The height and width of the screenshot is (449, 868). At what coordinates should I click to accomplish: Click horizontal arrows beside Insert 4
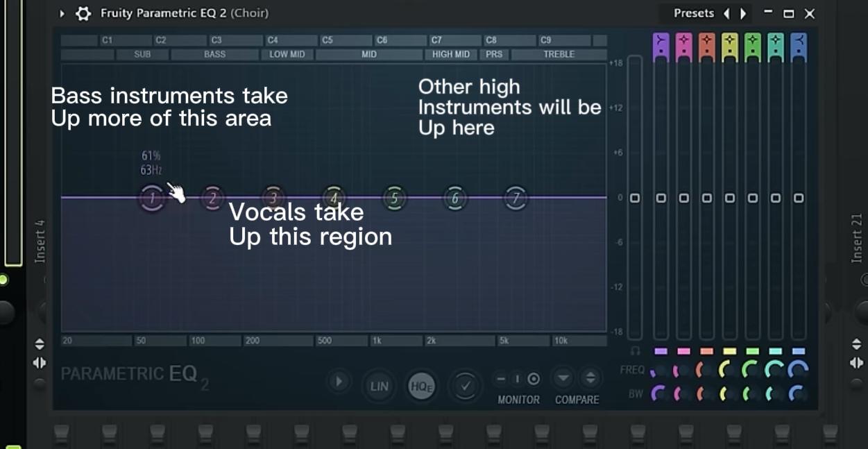[x=40, y=363]
